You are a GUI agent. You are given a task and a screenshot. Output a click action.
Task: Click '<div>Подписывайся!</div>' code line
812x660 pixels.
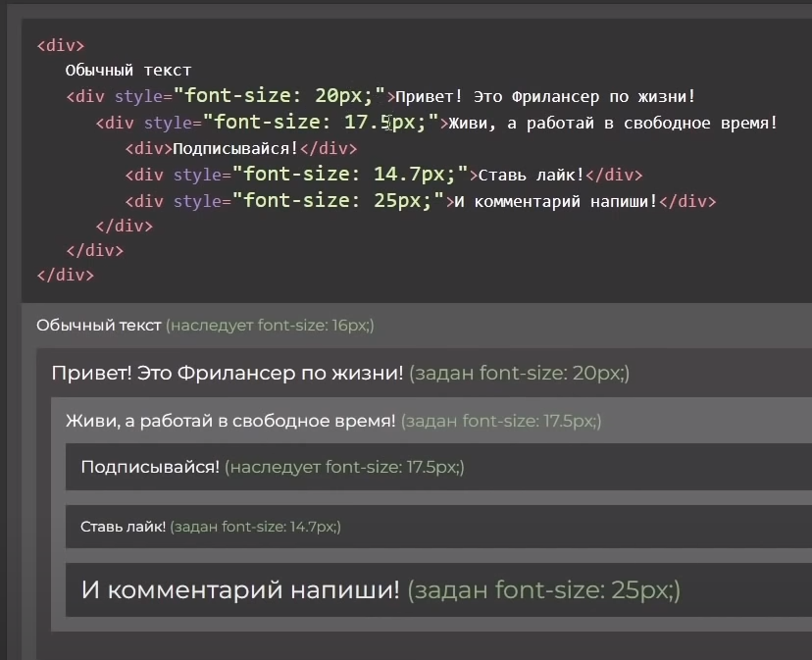pyautogui.click(x=241, y=149)
